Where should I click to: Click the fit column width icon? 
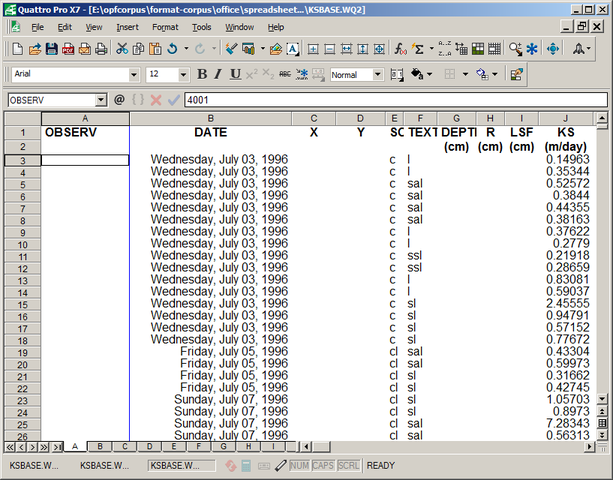tap(346, 49)
